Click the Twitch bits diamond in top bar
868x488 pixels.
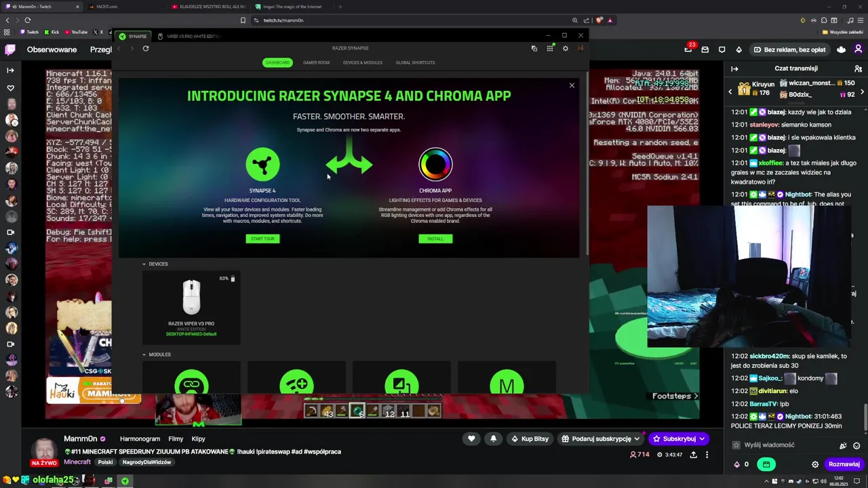coord(738,49)
